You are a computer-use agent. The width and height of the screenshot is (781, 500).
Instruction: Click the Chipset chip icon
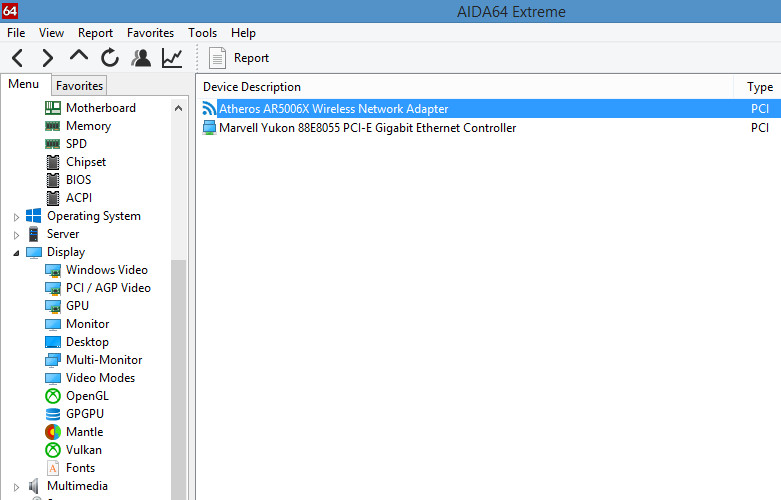pos(53,162)
